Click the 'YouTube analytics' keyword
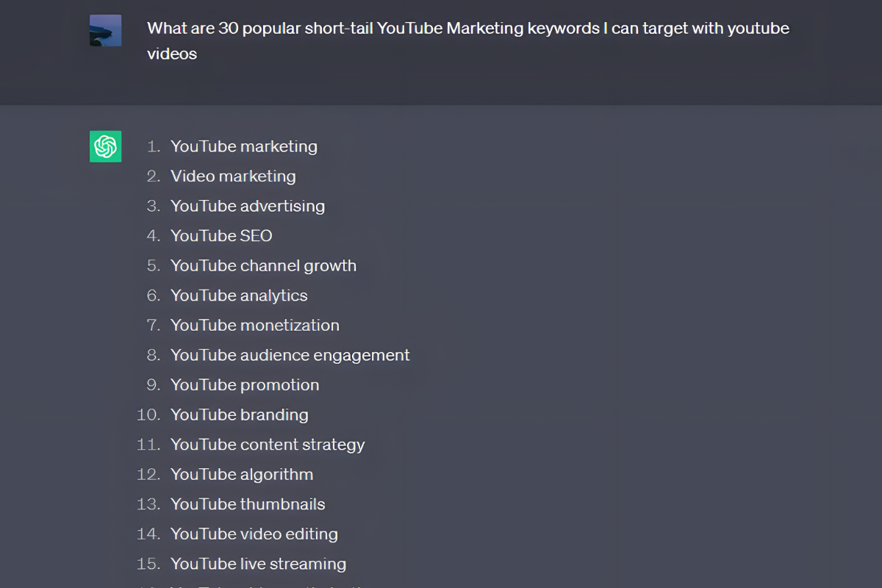 tap(239, 295)
